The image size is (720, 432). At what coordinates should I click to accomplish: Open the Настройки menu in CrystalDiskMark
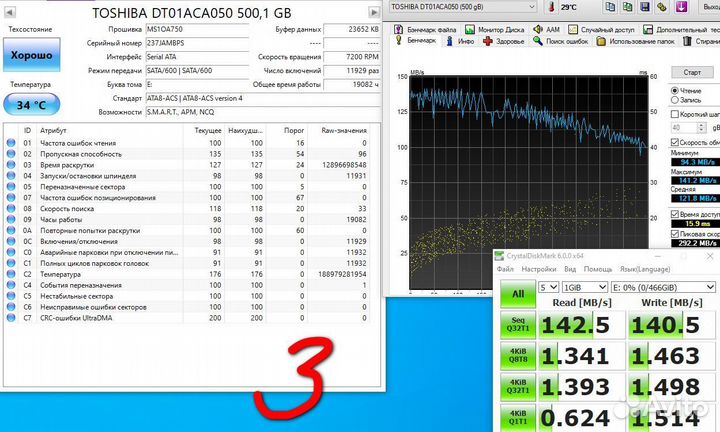(x=539, y=269)
